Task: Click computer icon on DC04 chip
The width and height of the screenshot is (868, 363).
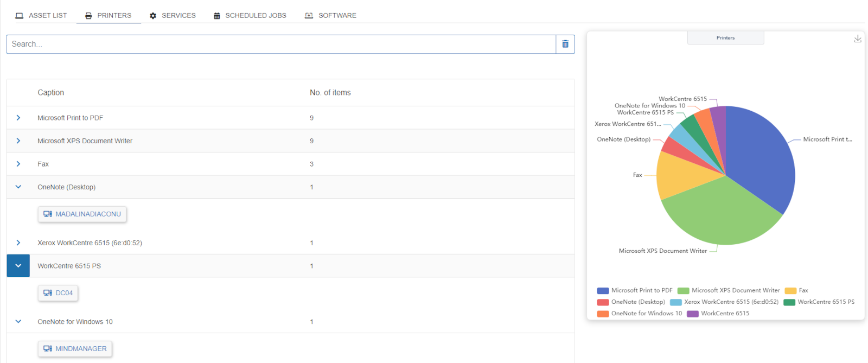Action: 48,293
